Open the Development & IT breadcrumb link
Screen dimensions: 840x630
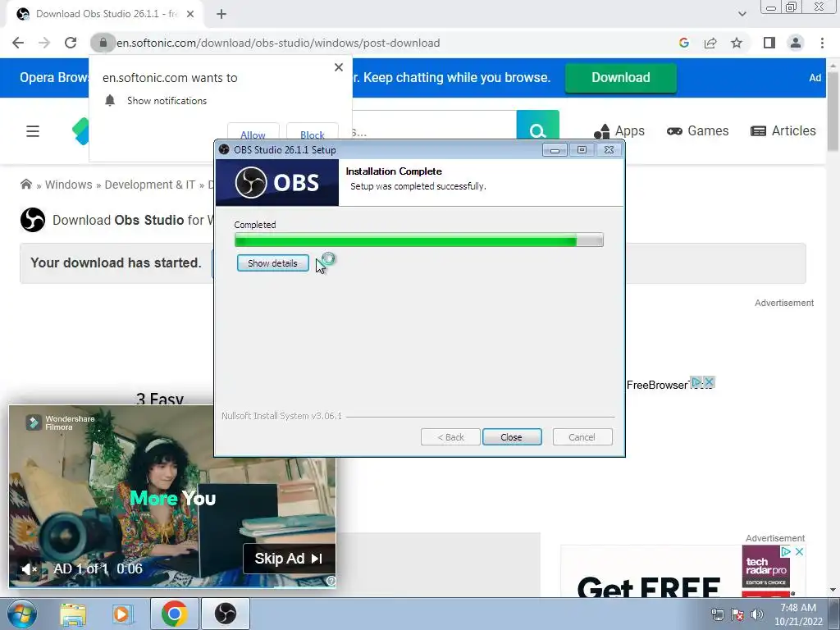pos(149,185)
